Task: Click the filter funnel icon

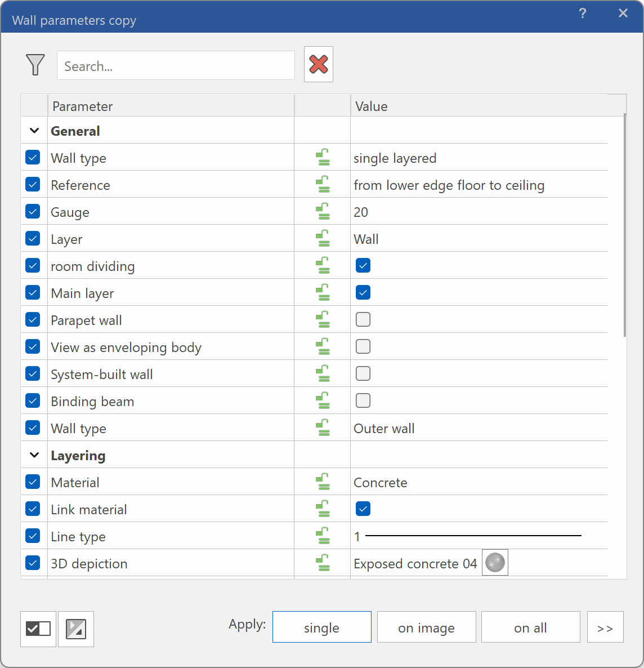Action: tap(35, 65)
